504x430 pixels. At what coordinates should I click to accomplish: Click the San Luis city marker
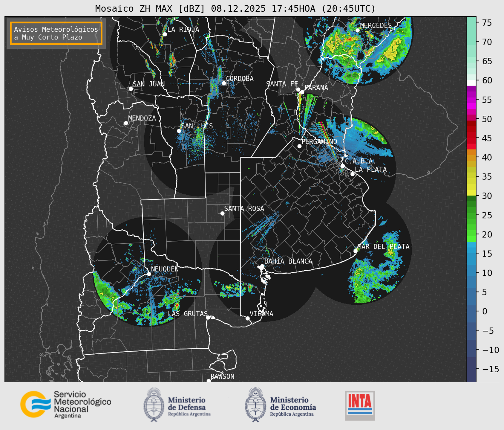179,131
